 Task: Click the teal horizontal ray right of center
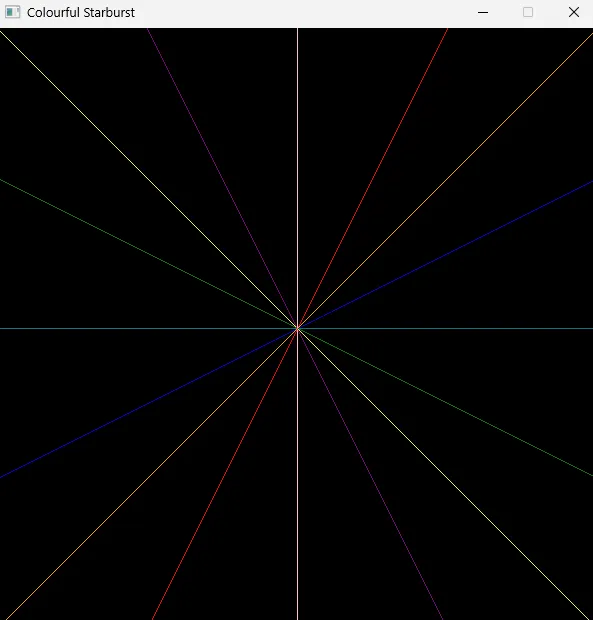[445, 328]
